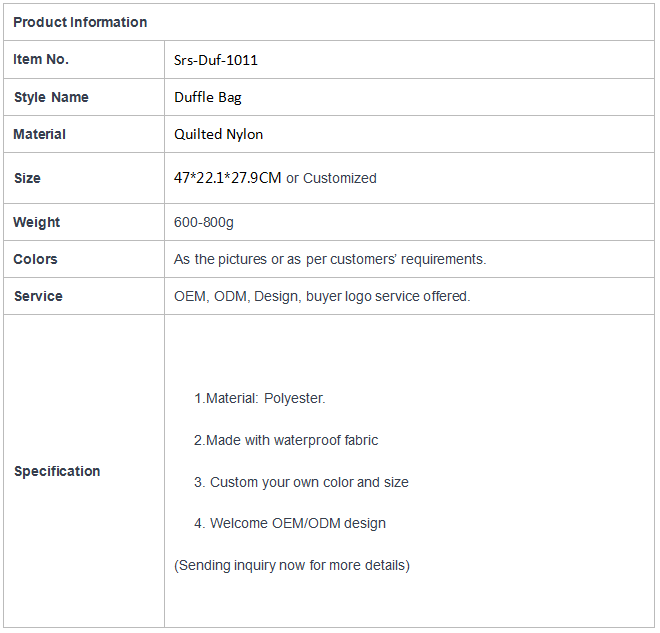This screenshot has height=633, width=660.
Task: Click the Material: Polyester specification line
Action: (260, 398)
